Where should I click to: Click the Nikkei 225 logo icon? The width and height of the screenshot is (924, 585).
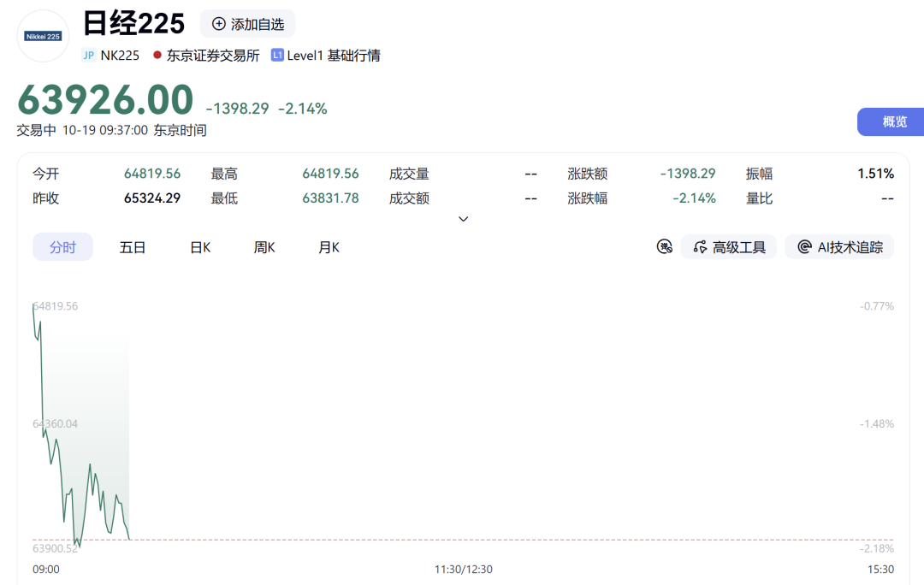[43, 36]
